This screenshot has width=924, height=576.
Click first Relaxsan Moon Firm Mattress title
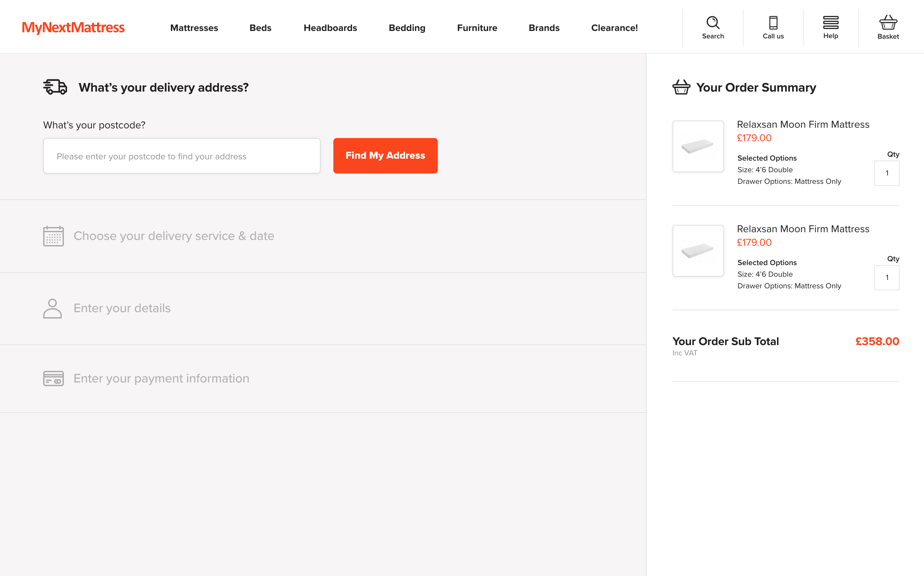[x=803, y=124]
